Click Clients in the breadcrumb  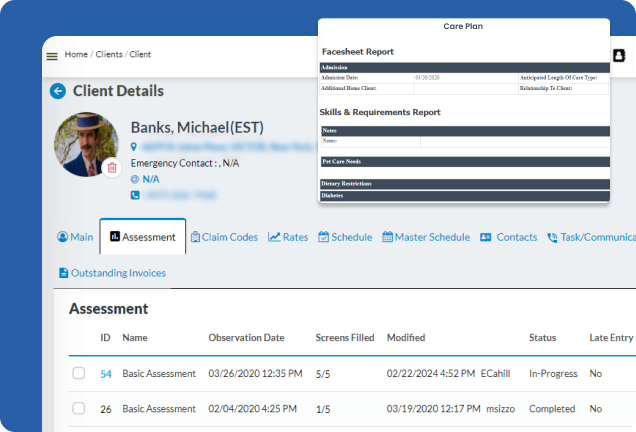click(109, 54)
